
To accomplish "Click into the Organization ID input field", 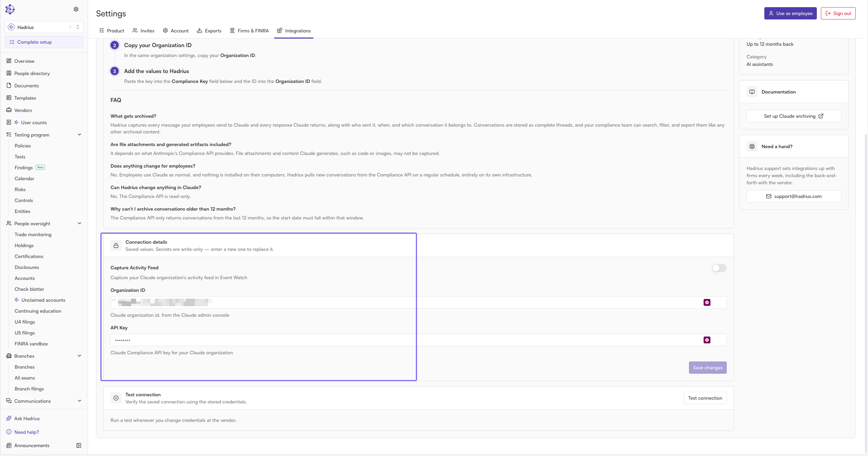I will pos(418,302).
